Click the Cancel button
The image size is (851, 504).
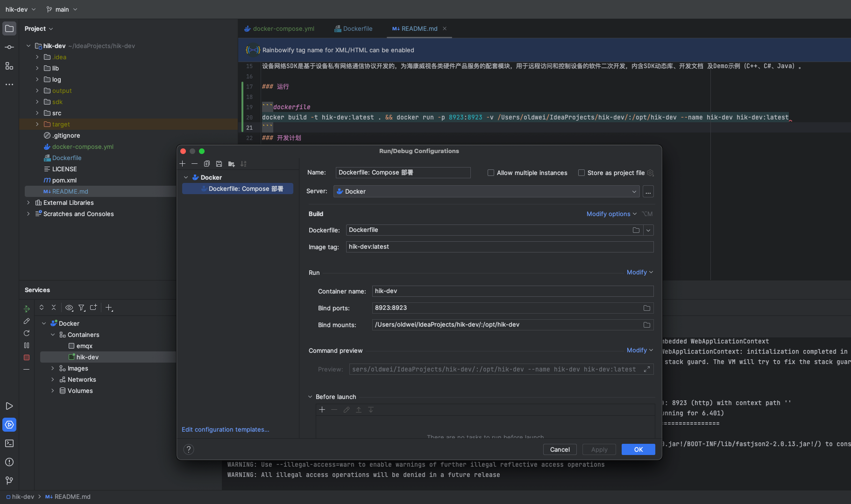[560, 449]
